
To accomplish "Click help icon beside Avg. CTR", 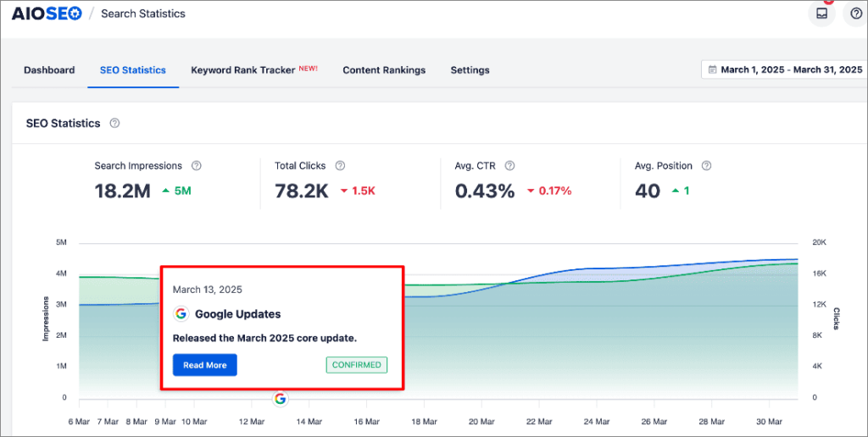I will click(509, 165).
